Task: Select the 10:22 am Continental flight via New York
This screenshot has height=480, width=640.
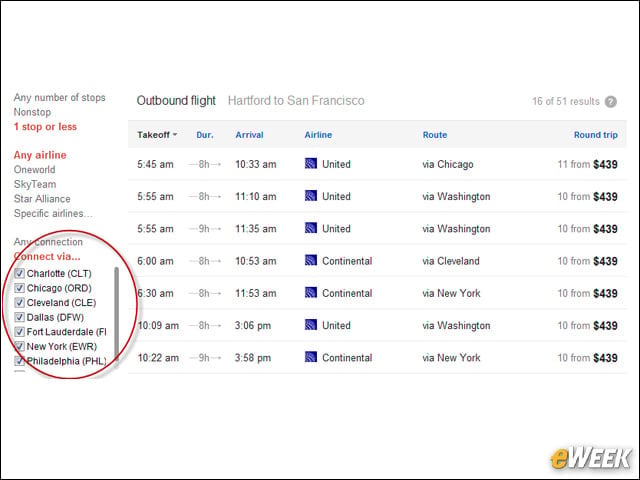Action: click(377, 358)
